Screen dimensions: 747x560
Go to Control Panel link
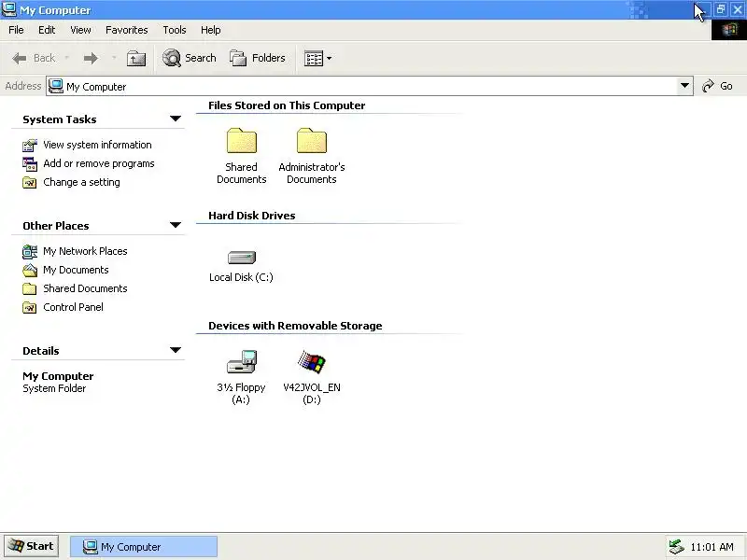[x=73, y=307]
